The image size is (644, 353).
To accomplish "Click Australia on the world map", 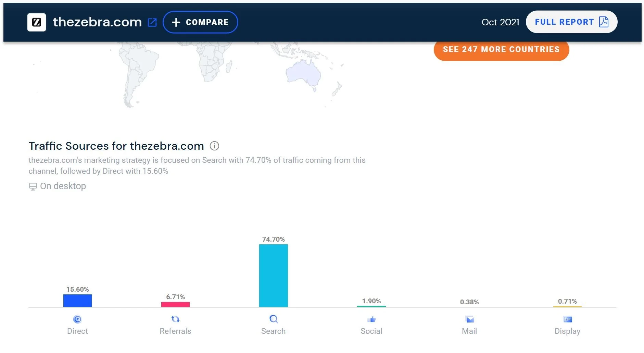I will (304, 73).
